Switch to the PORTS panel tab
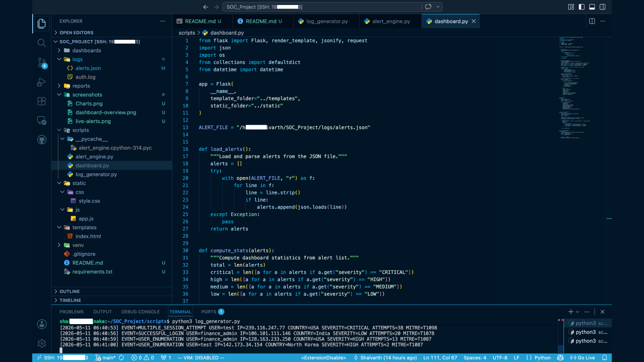The height and width of the screenshot is (362, 644). tap(212, 312)
